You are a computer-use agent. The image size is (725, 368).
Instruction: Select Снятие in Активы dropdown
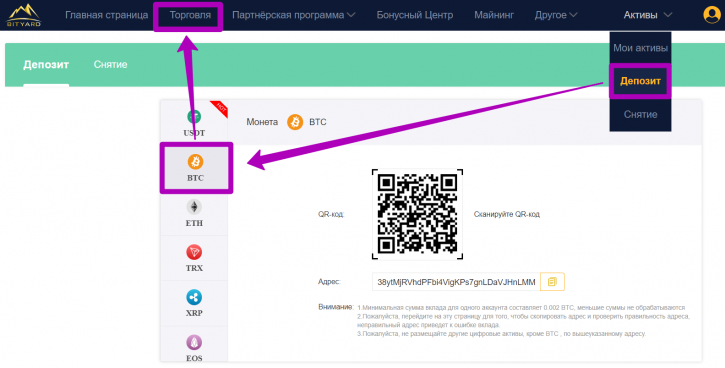pos(640,114)
